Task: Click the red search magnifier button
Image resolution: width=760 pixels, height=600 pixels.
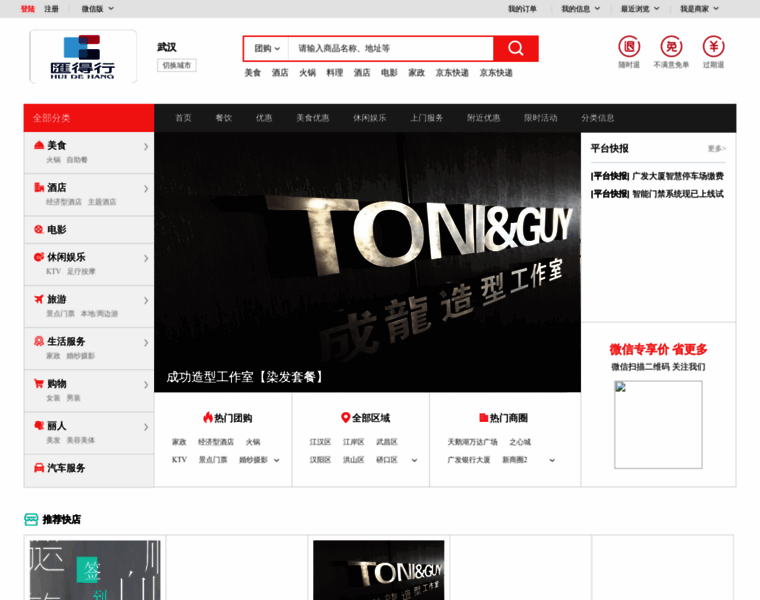Action: point(516,48)
